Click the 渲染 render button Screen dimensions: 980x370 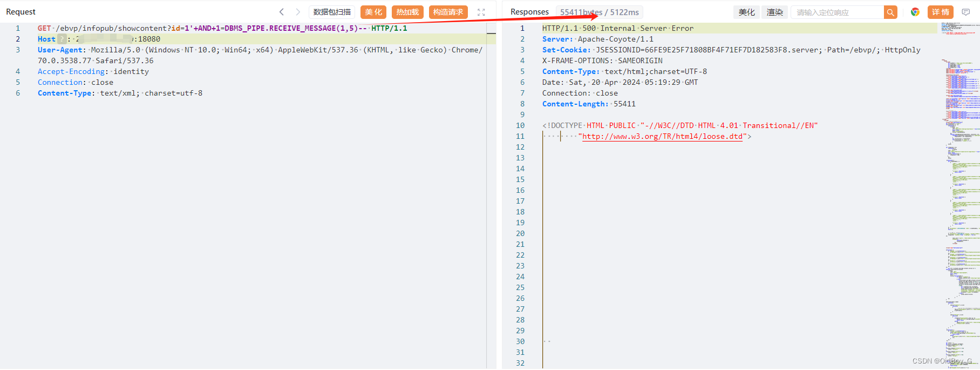[775, 12]
